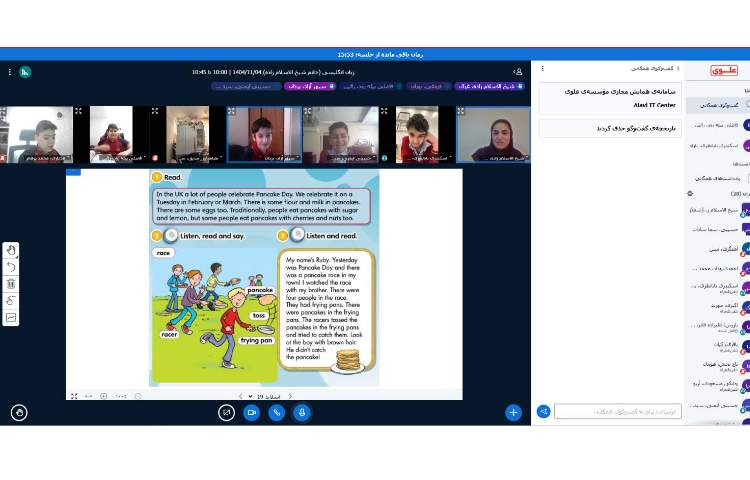Raise hand using the bottom-left hand icon
The width and height of the screenshot is (750, 480).
[x=19, y=412]
